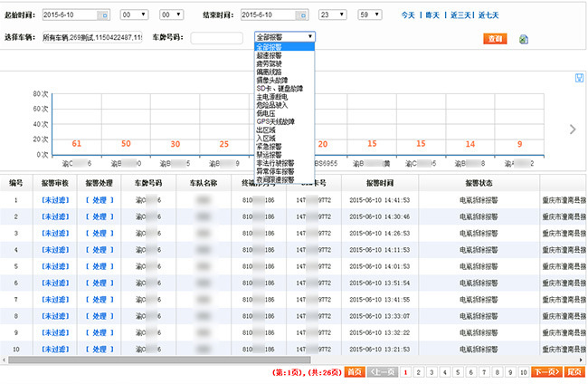The image size is (588, 384).
Task: Pick GPS天线故障 alarm type
Action: coord(276,121)
